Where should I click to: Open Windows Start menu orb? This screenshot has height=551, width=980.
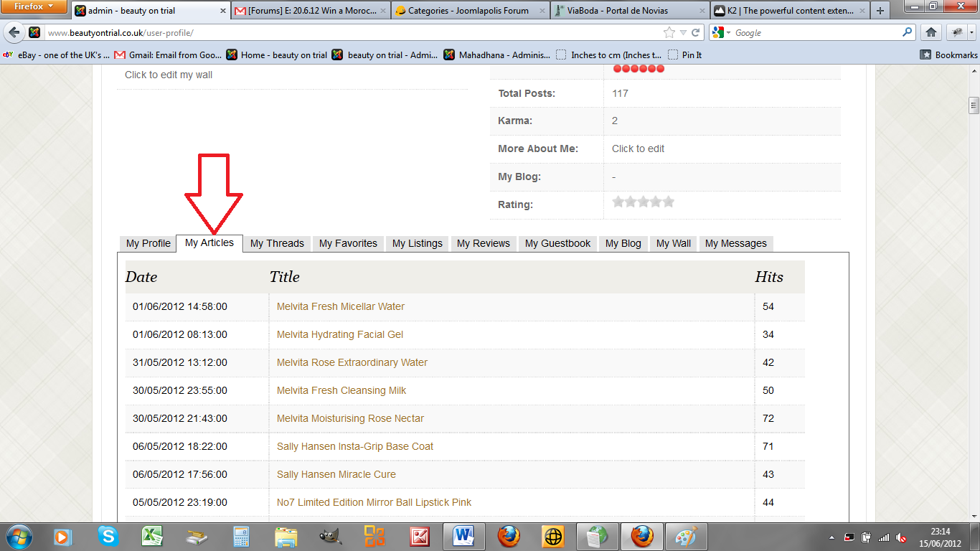pos(18,536)
